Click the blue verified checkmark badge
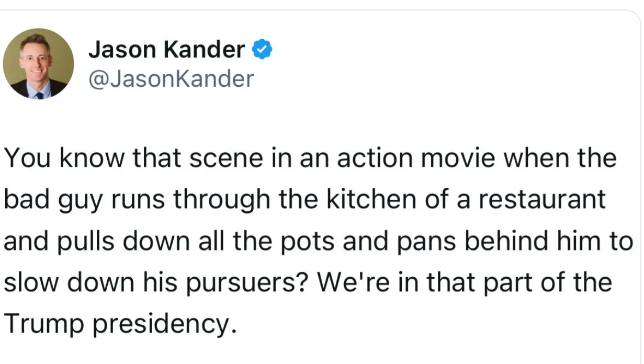This screenshot has height=364, width=644. click(x=262, y=50)
